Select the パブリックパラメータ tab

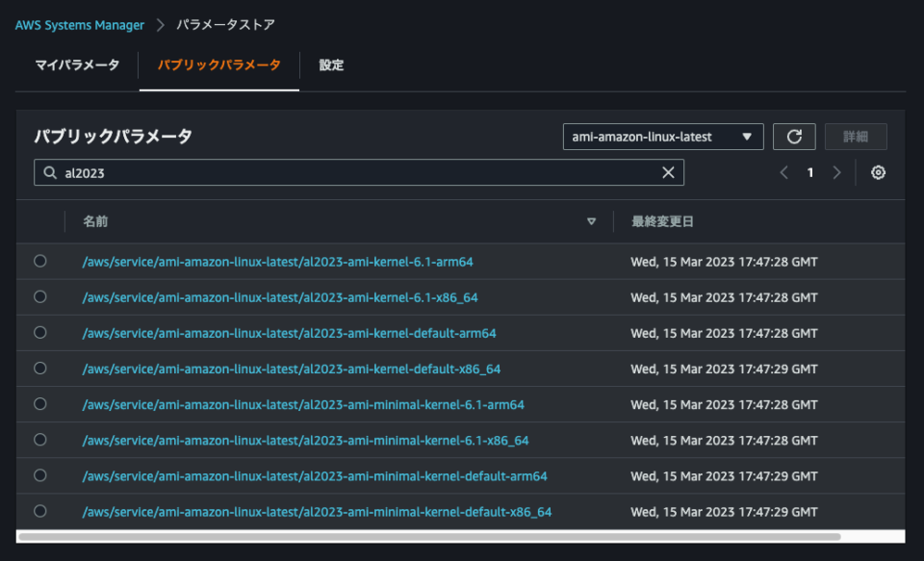click(x=218, y=65)
